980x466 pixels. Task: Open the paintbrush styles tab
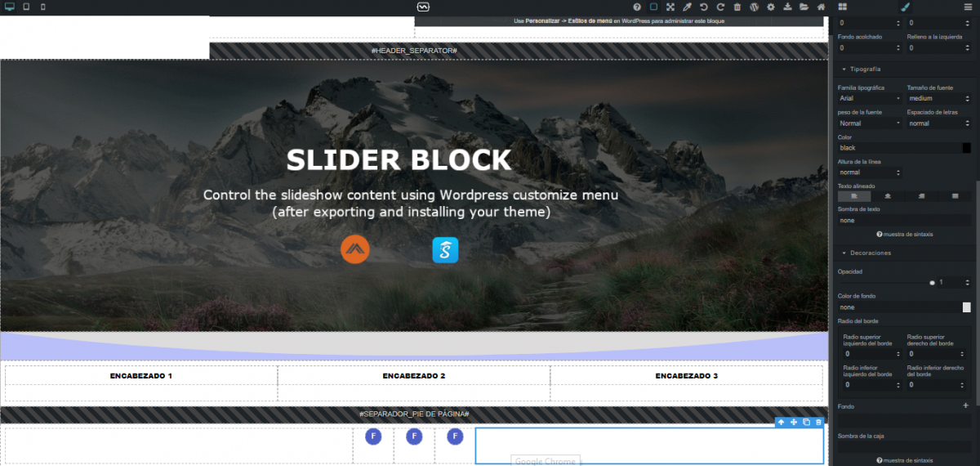pyautogui.click(x=905, y=7)
